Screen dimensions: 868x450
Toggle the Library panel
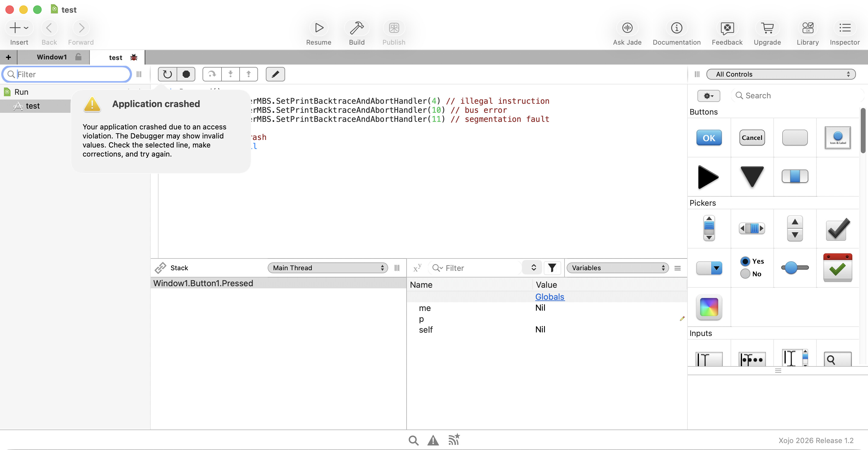808,28
